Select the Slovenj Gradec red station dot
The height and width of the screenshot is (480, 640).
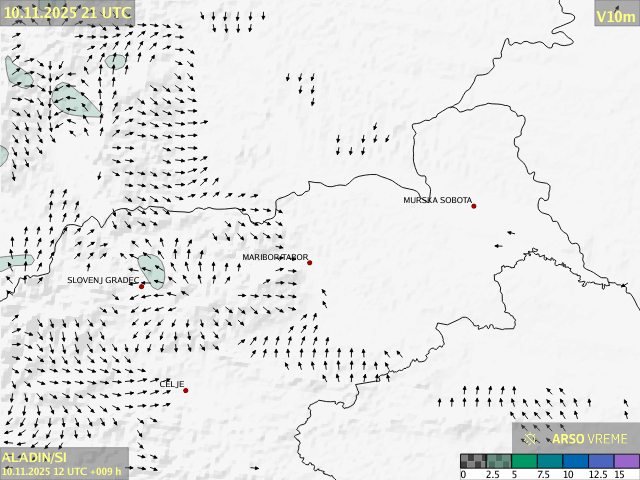click(141, 286)
